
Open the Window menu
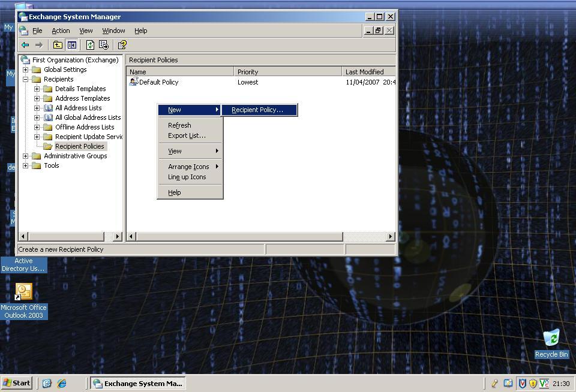pyautogui.click(x=113, y=31)
